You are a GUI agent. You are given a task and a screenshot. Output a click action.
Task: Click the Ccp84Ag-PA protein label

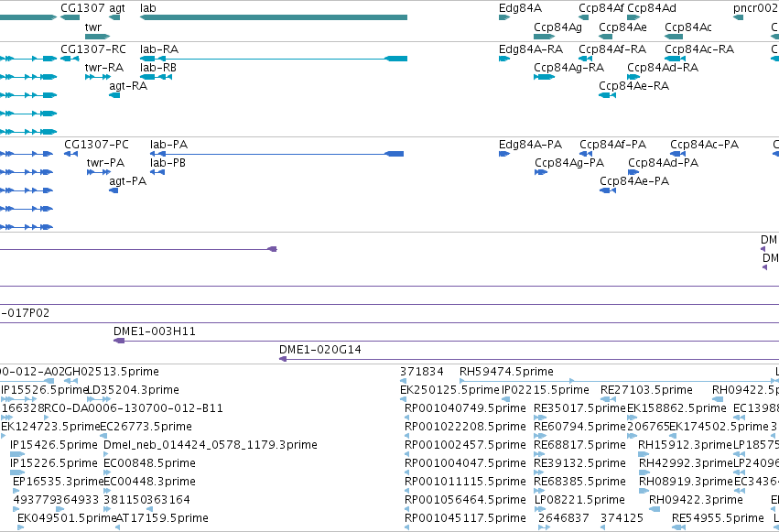[569, 163]
